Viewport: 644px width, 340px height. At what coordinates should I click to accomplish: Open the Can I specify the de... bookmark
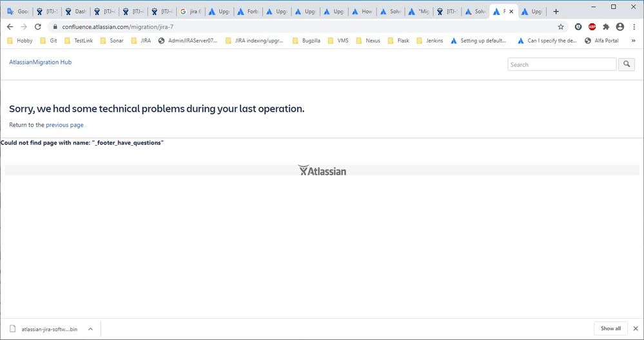click(547, 41)
